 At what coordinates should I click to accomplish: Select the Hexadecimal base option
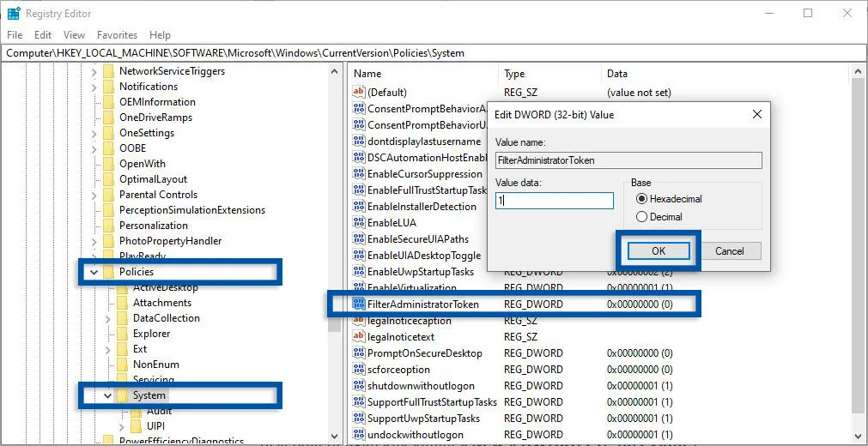tap(670, 199)
